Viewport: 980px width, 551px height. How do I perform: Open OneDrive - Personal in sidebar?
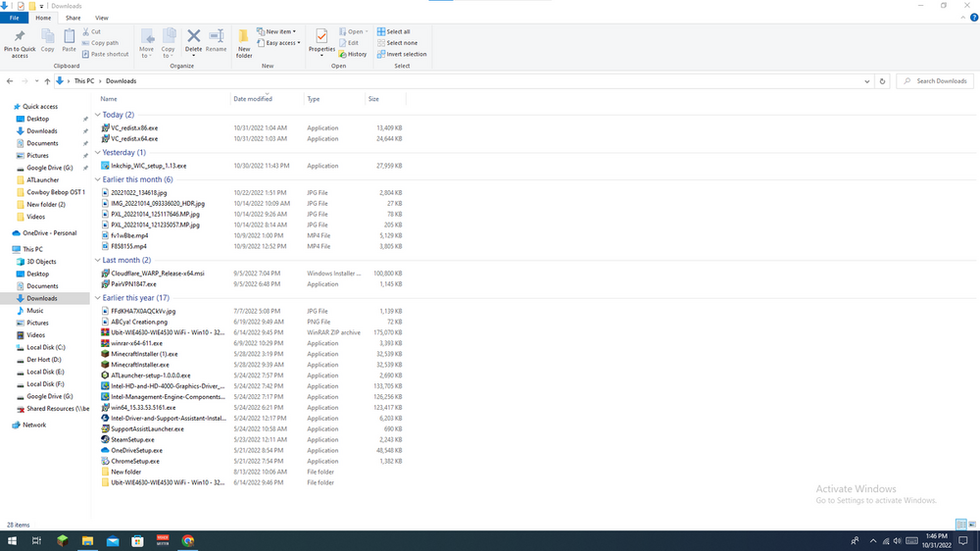[49, 233]
